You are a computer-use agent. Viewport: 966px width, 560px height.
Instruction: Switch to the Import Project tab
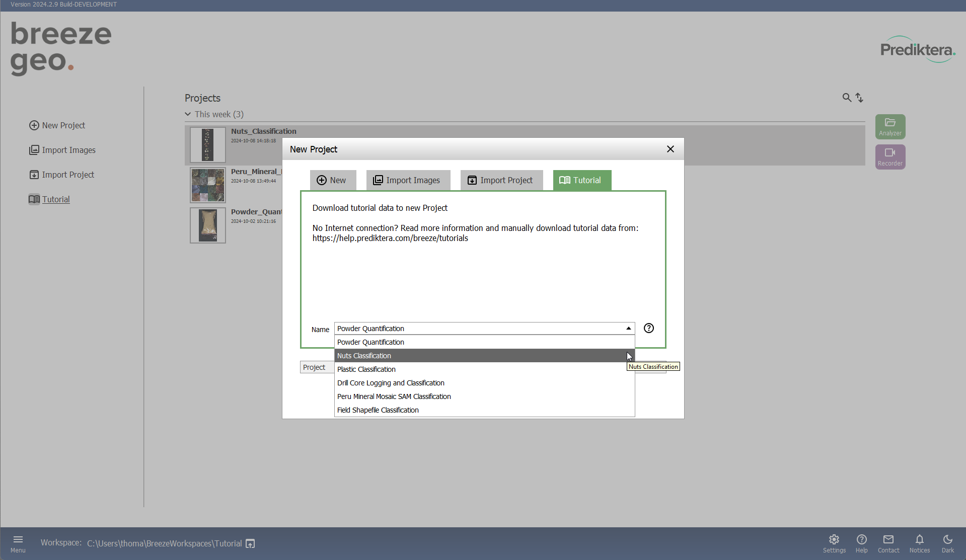(501, 180)
